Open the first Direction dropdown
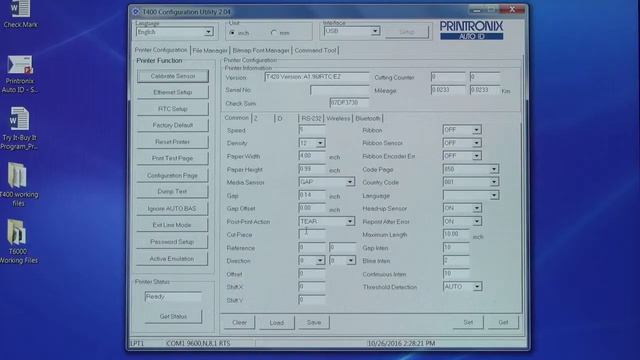The height and width of the screenshot is (360, 640). (312, 260)
